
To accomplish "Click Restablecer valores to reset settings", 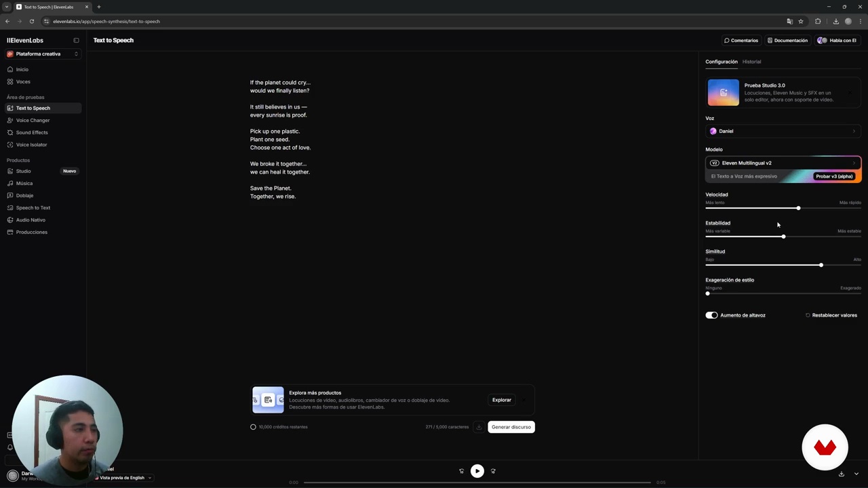I will coord(831,315).
